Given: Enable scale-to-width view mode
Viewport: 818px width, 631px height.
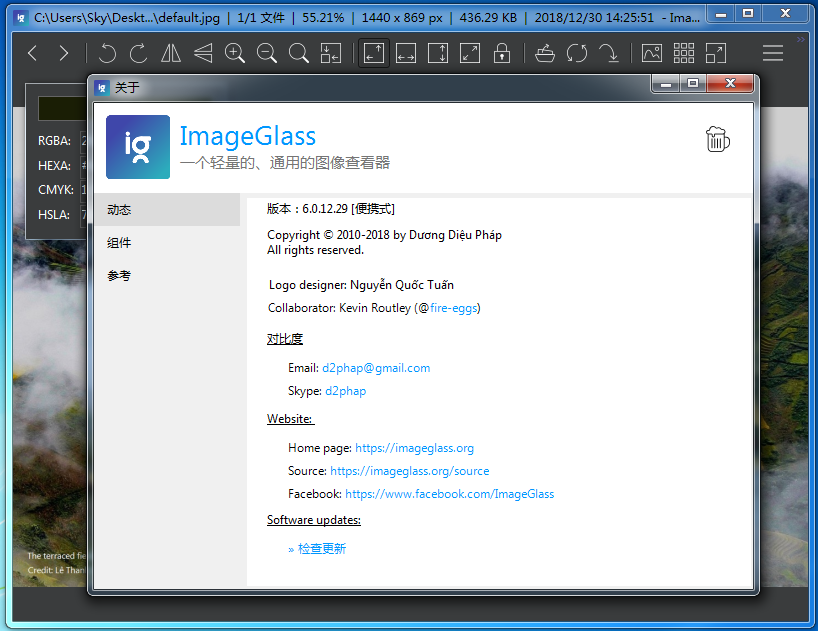Looking at the screenshot, I should tap(405, 52).
